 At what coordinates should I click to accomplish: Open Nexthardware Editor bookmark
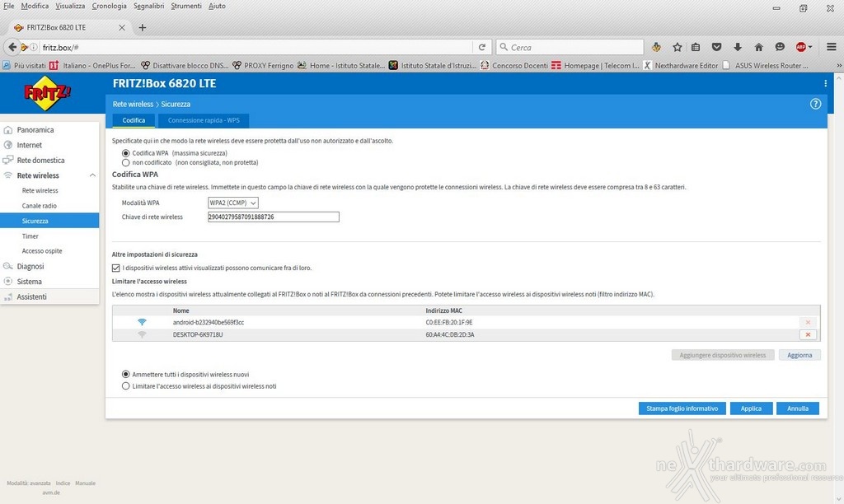point(681,66)
